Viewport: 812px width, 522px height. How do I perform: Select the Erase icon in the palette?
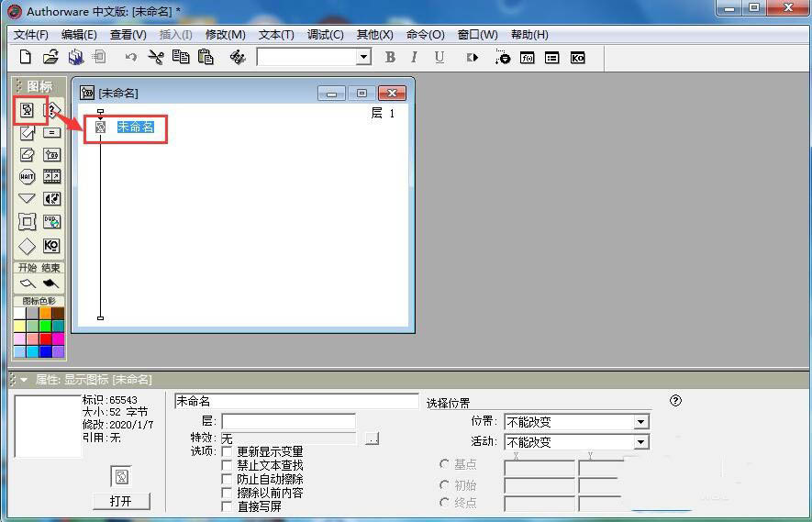pos(27,154)
